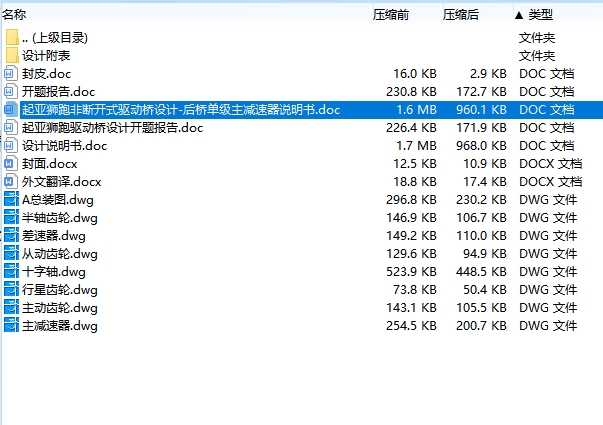Click the 十字轴.dwg file icon

[x=11, y=272]
